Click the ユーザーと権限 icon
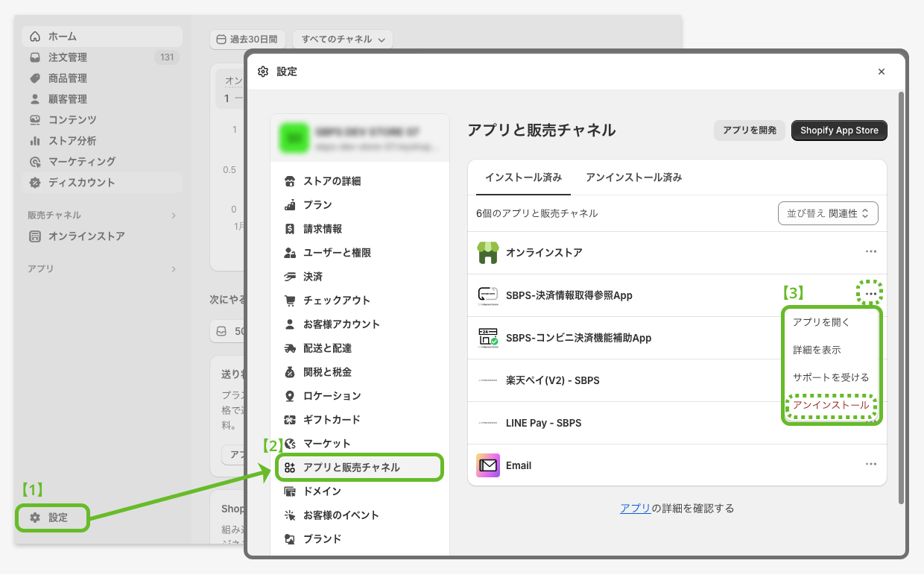The height and width of the screenshot is (575, 924). 290,253
